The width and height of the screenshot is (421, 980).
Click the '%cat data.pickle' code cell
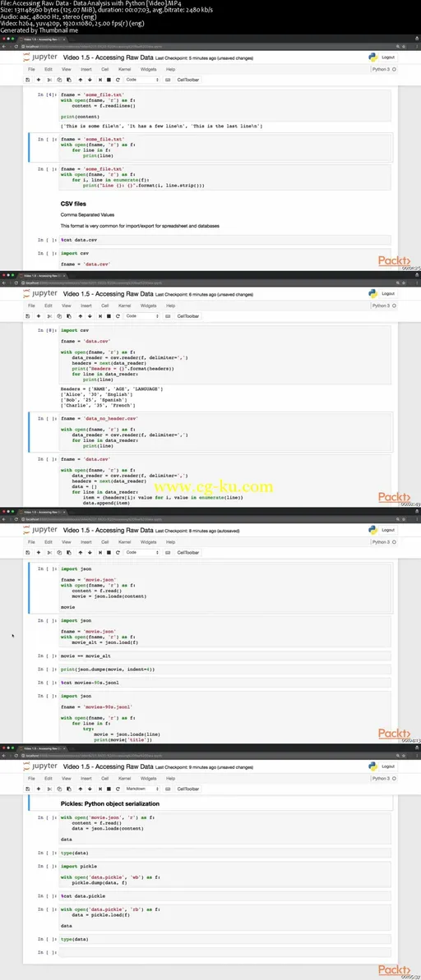(x=225, y=895)
